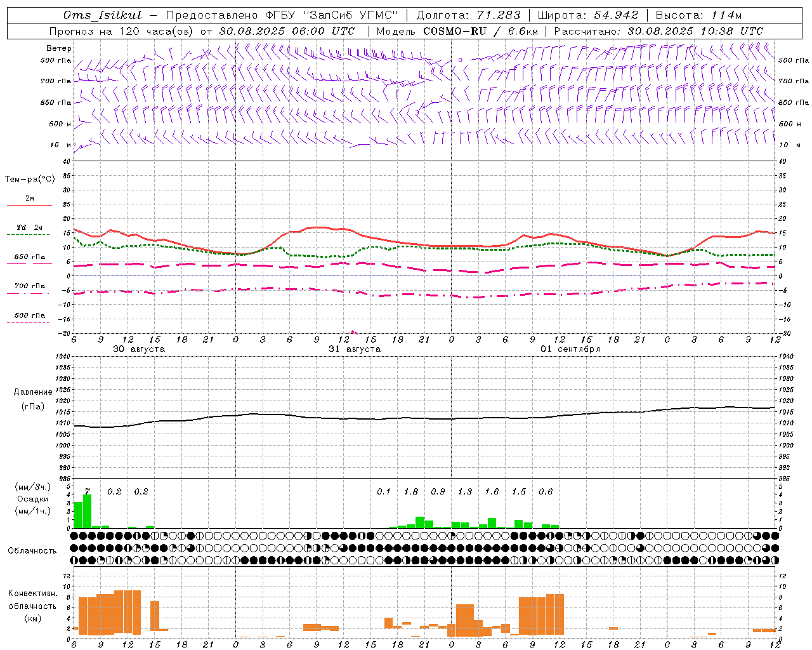Click the 'Прогноз на 120 часа(ов)' text
This screenshot has height=650, width=812.
tap(122, 31)
